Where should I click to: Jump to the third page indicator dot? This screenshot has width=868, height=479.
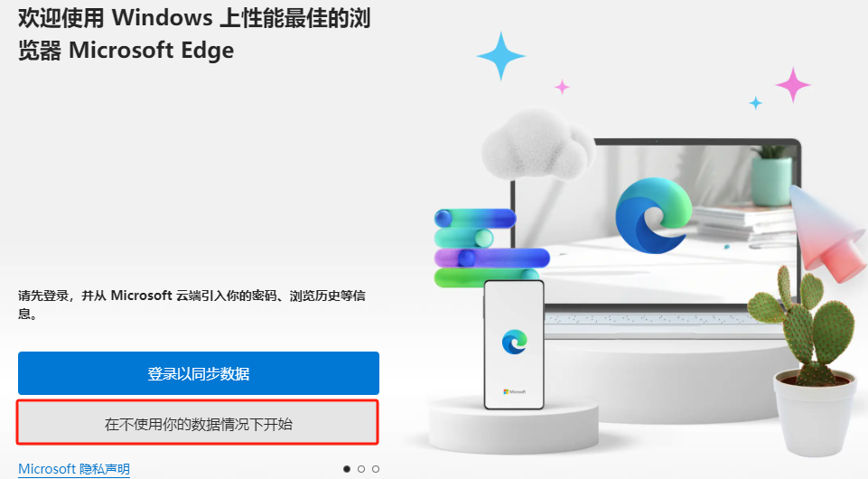coord(376,469)
